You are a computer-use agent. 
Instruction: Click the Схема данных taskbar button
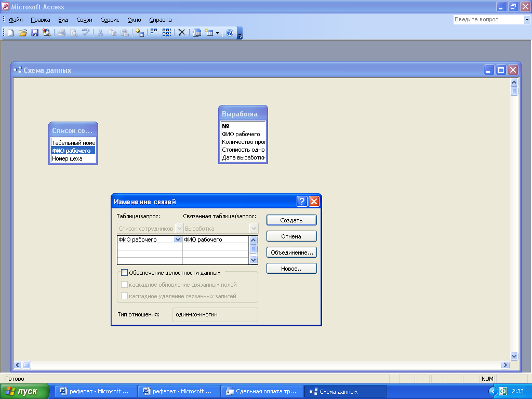click(x=345, y=391)
